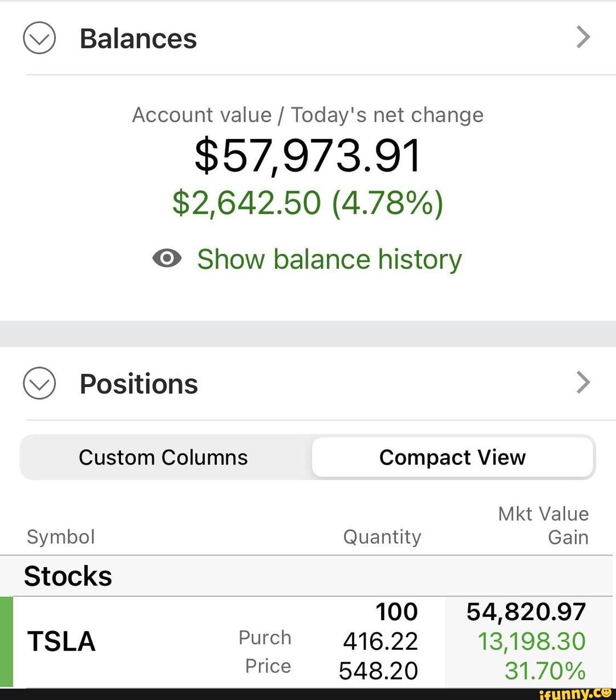Select the Compact View tab

(452, 457)
